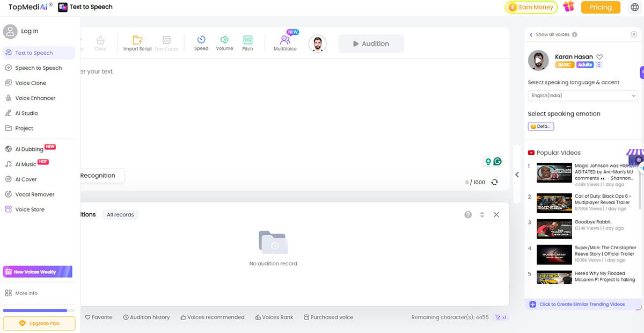Click the gift box icon
Screen dimensions: 644x333
[568, 7]
